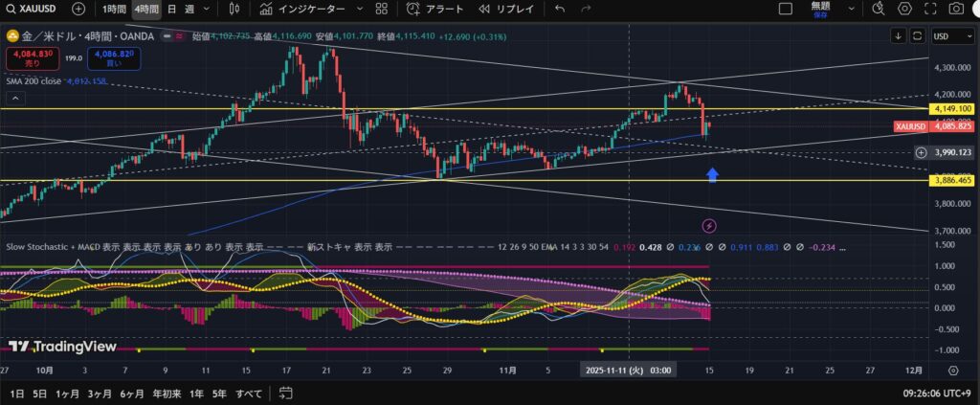Viewport: 980px width, 405px height.
Task: Toggle the select layout square checkbox icon
Action: pyautogui.click(x=786, y=9)
